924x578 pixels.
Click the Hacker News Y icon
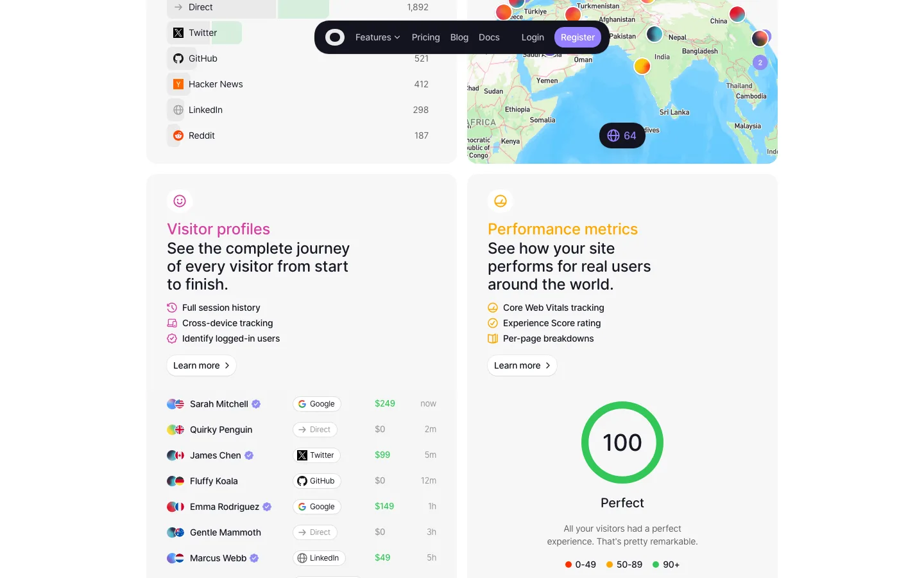pyautogui.click(x=178, y=84)
